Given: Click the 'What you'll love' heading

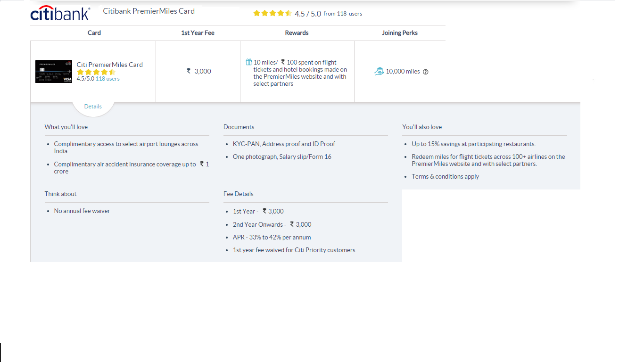Looking at the screenshot, I should [66, 127].
